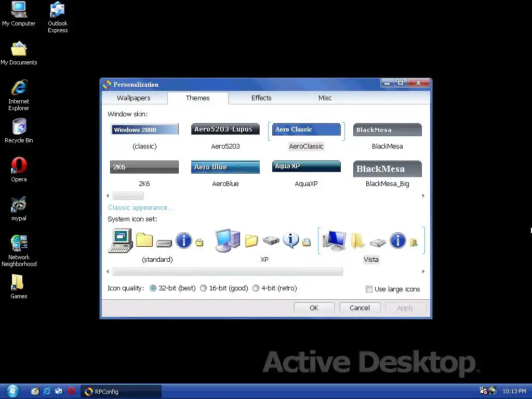This screenshot has width=532, height=399.
Task: Open the Classic appearance link
Action: click(x=140, y=208)
